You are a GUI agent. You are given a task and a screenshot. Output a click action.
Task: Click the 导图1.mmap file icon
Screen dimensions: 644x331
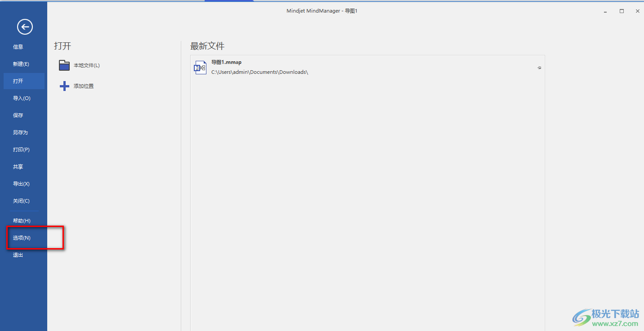tap(200, 67)
